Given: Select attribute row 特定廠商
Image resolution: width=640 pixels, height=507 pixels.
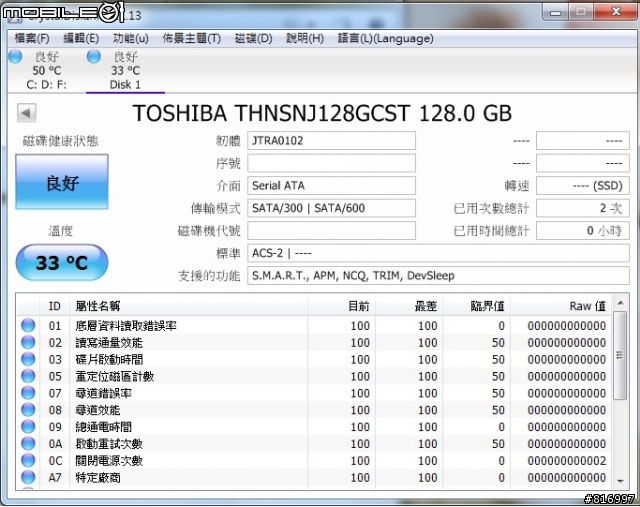Looking at the screenshot, I should tap(314, 477).
